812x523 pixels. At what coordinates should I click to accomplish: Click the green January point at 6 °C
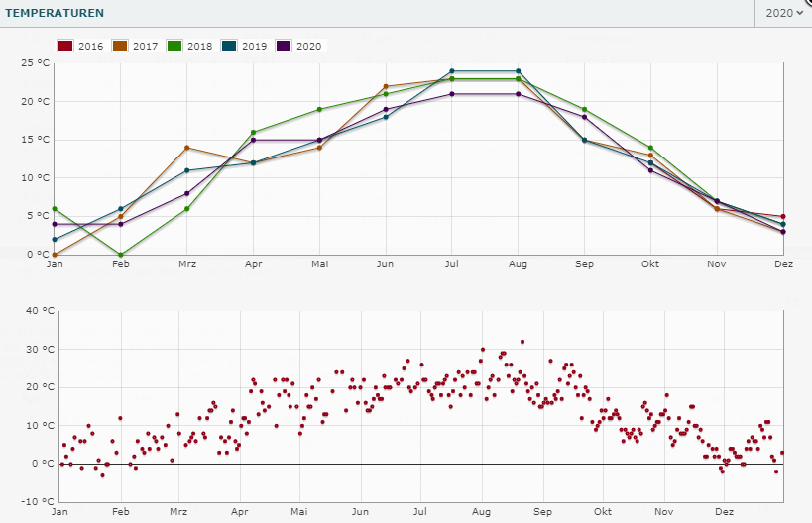55,209
